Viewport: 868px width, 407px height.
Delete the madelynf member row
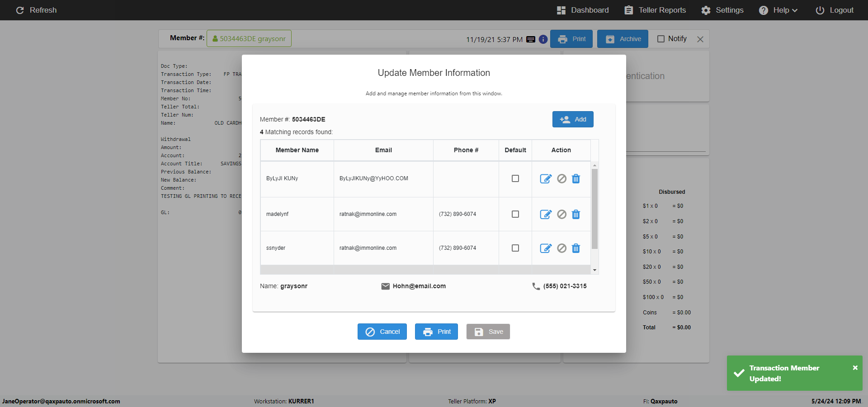click(576, 215)
